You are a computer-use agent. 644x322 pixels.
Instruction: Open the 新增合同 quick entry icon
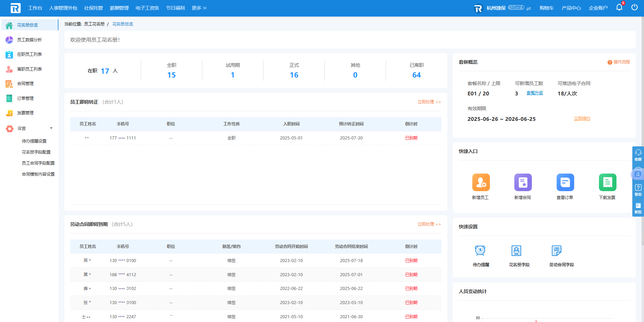click(523, 183)
